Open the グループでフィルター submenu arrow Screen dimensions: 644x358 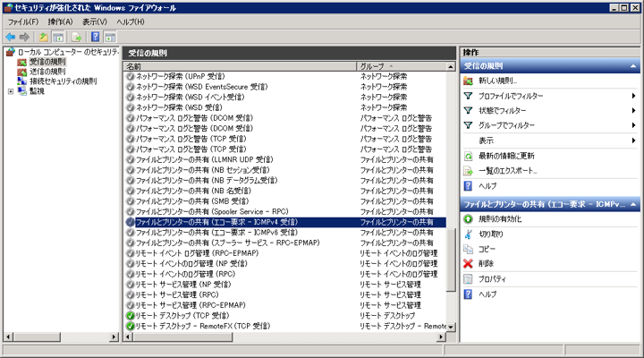click(633, 125)
